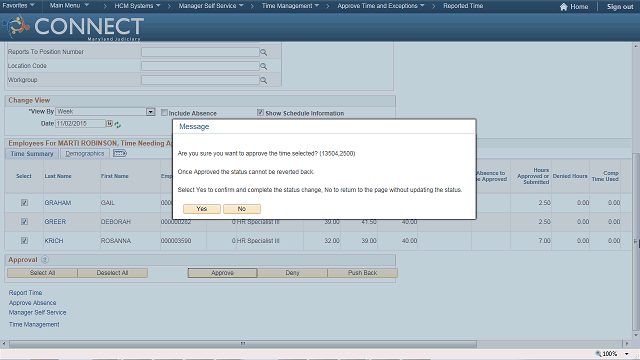Sort by Last Name column header
The width and height of the screenshot is (640, 360).
click(58, 176)
